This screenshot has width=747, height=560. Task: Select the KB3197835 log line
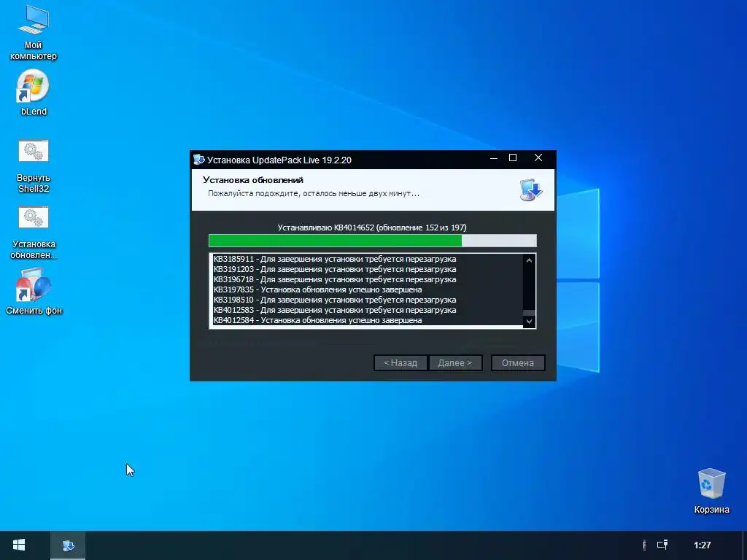click(317, 289)
